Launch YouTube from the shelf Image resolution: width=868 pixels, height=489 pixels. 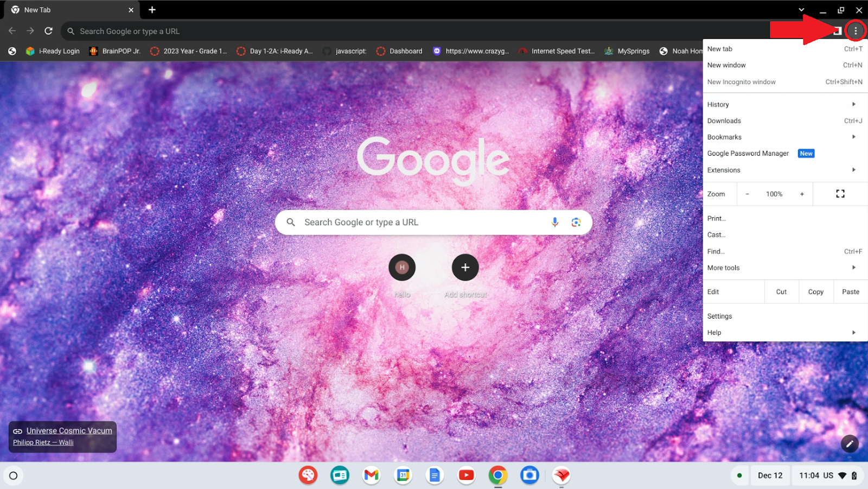coord(466,475)
